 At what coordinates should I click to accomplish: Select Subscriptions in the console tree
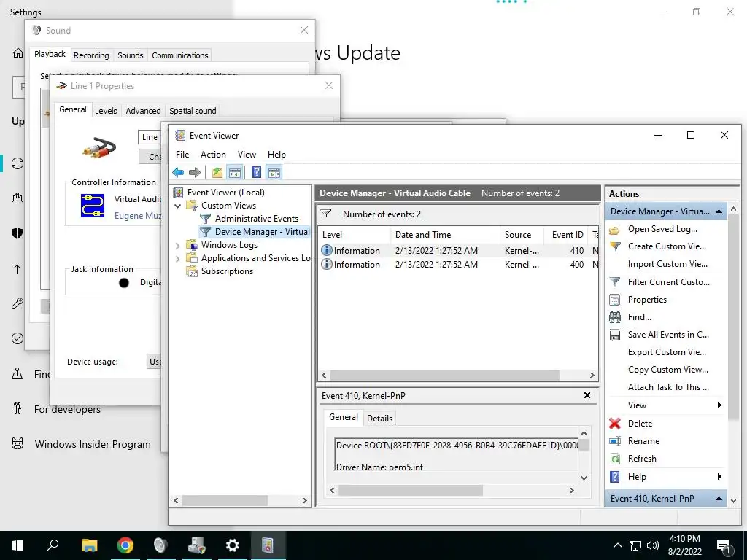227,271
